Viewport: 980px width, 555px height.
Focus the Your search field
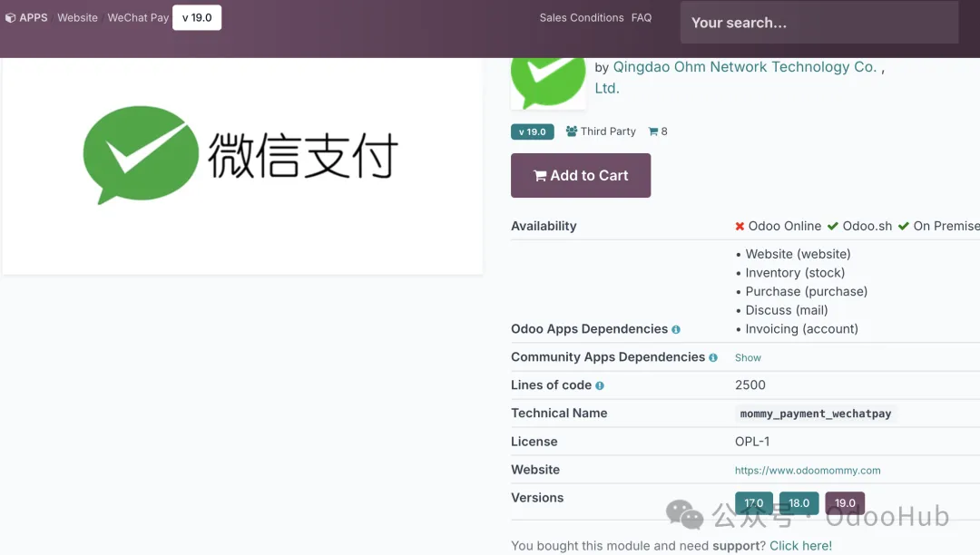[819, 23]
